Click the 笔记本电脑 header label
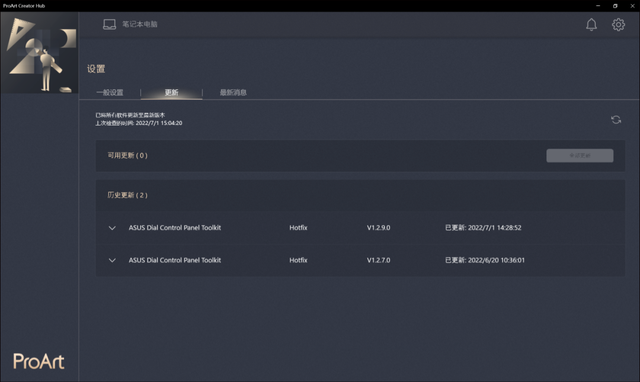This screenshot has height=382, width=640. coord(140,24)
